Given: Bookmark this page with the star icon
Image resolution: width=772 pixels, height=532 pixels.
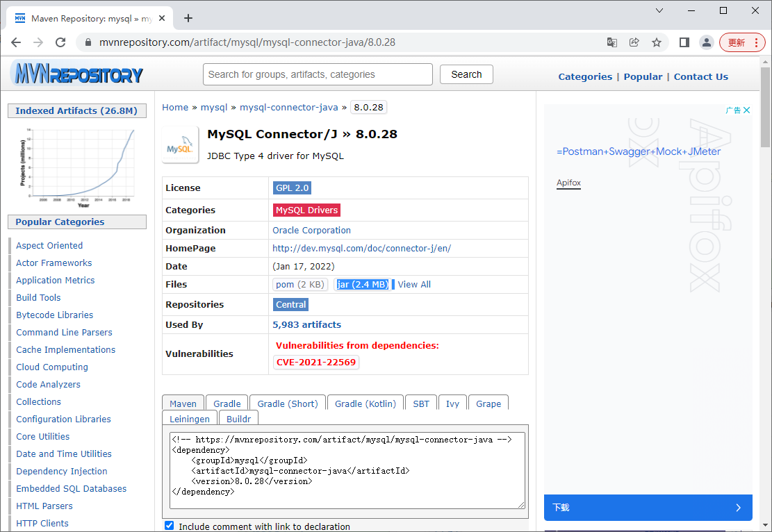Looking at the screenshot, I should point(656,42).
